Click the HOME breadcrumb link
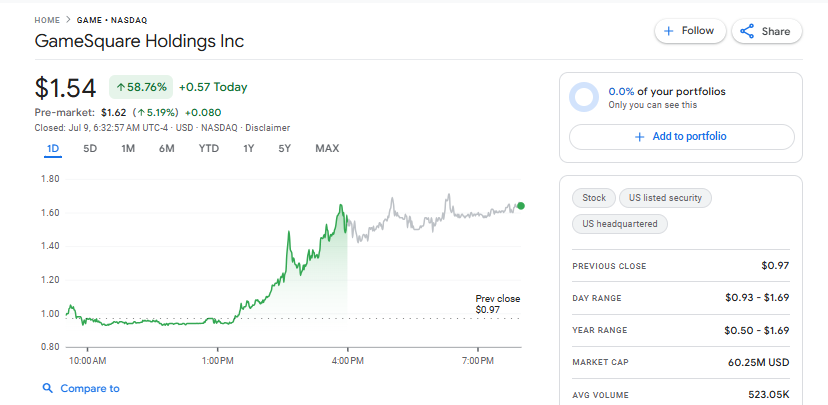The width and height of the screenshot is (828, 405). (x=48, y=21)
